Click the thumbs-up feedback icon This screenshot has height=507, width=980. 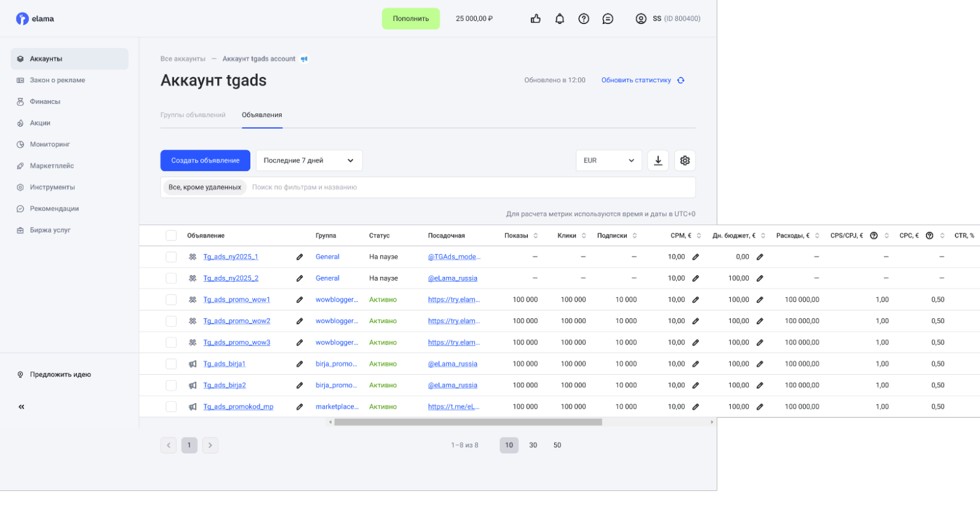[536, 18]
